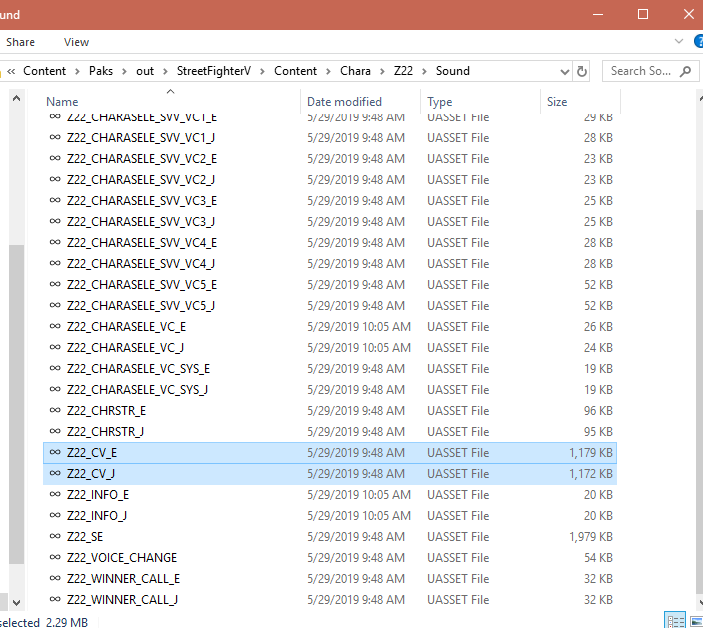
Task: Select the file Z22_VOICE_CHANGE
Action: (x=330, y=558)
